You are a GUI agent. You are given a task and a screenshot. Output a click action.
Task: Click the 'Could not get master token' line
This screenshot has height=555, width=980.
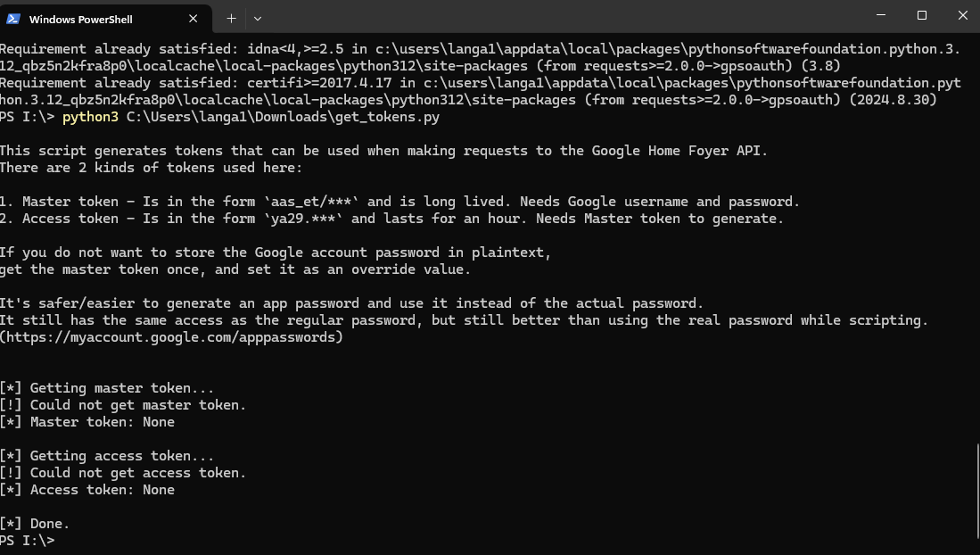[123, 405]
